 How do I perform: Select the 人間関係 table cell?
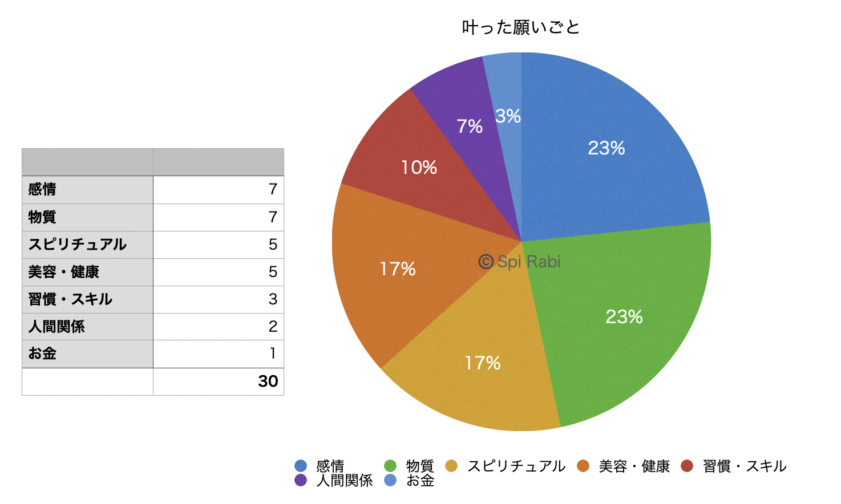(x=87, y=327)
